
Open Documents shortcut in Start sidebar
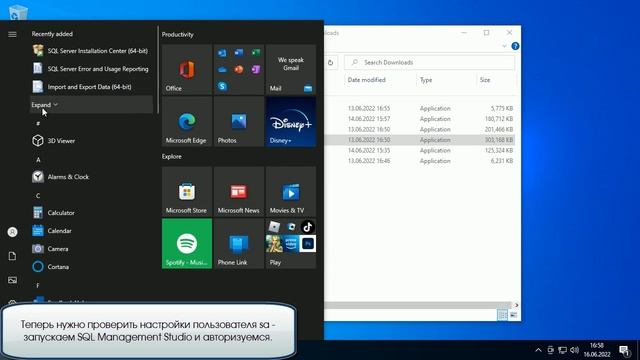click(x=12, y=256)
